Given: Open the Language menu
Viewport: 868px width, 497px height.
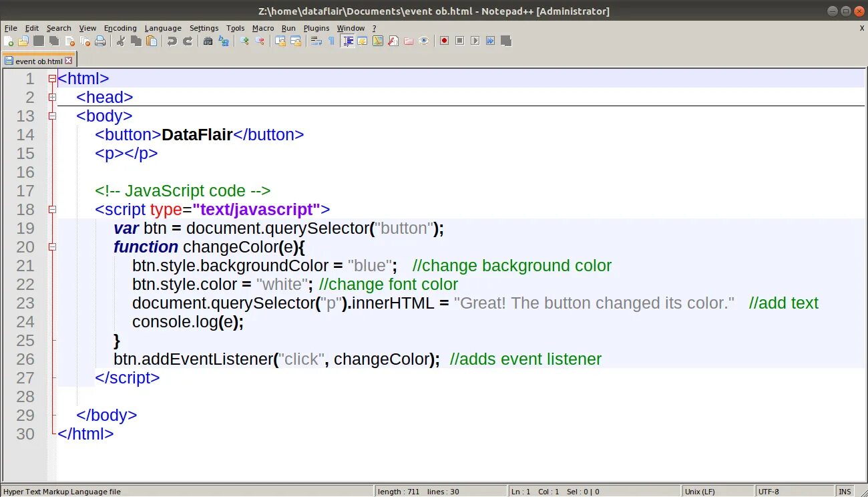Looking at the screenshot, I should pyautogui.click(x=163, y=28).
